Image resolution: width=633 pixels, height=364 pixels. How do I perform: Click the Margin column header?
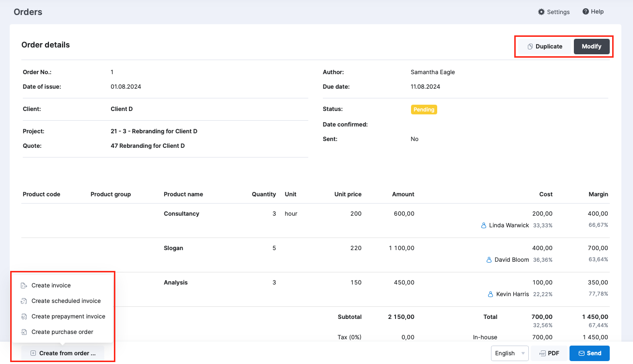[599, 194]
